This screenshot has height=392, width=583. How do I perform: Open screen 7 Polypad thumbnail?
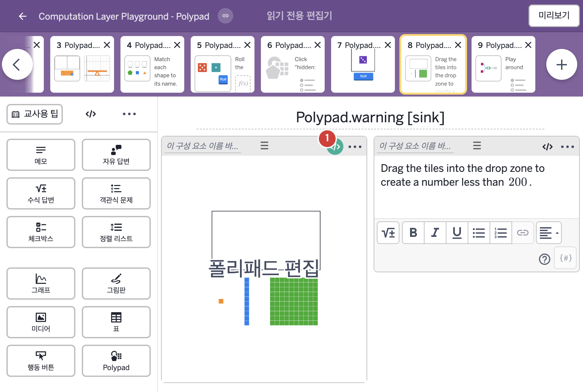click(x=363, y=64)
